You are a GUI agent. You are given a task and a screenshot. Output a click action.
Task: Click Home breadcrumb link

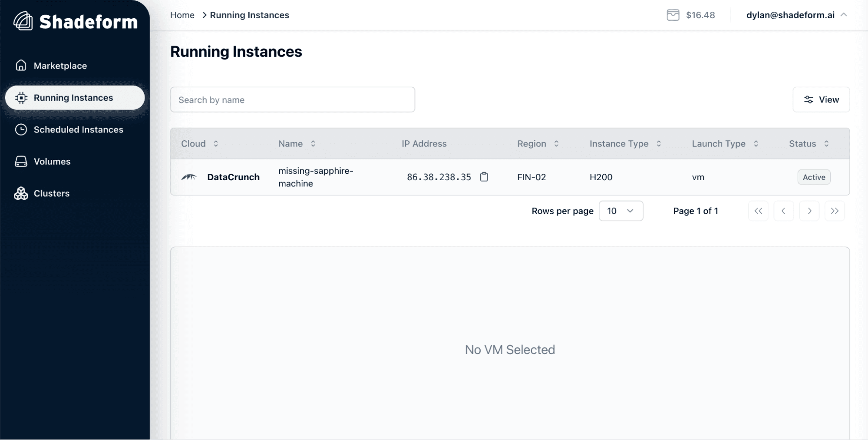pos(182,15)
